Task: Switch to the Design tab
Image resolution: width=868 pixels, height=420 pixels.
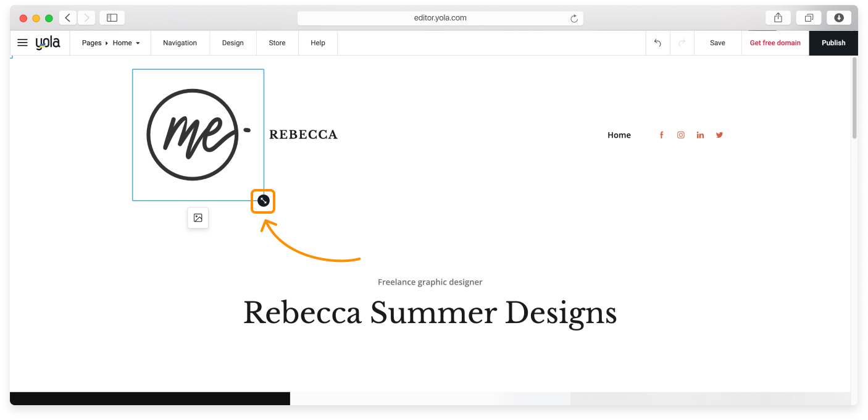Action: tap(233, 43)
